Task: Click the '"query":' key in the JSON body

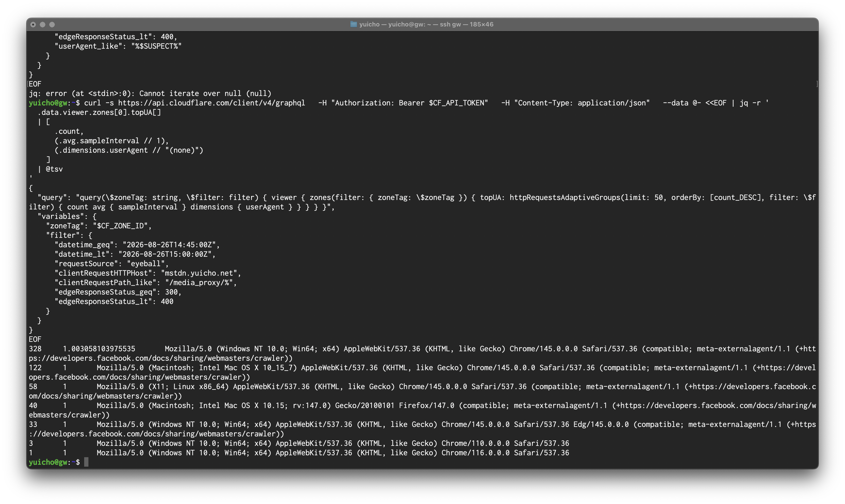Action: (x=55, y=198)
